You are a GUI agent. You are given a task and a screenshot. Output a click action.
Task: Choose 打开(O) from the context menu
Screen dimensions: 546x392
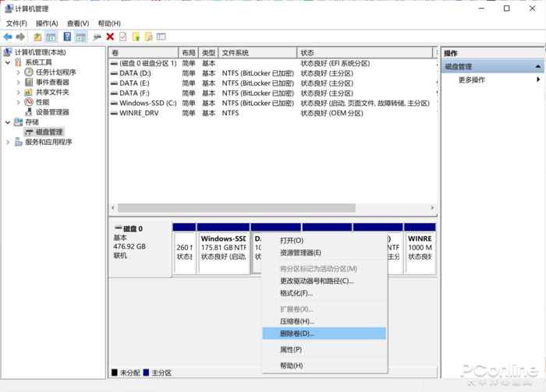(x=324, y=241)
